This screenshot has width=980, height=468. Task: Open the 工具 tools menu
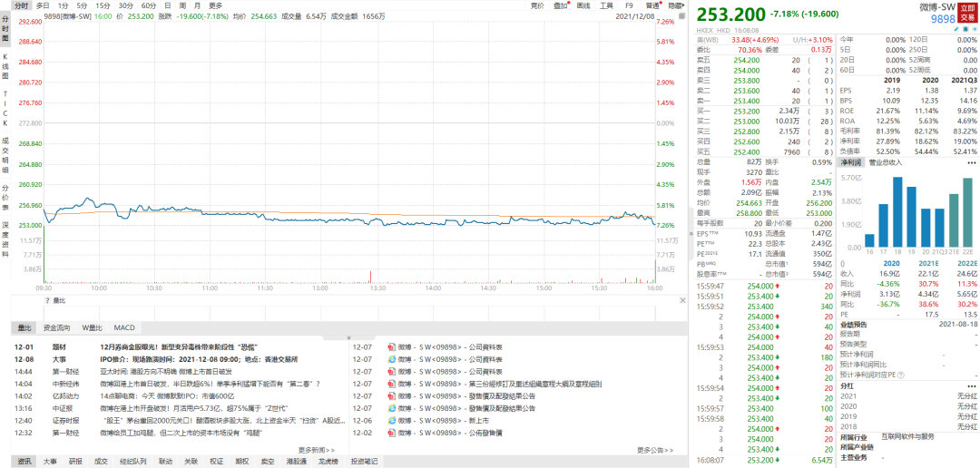(606, 5)
